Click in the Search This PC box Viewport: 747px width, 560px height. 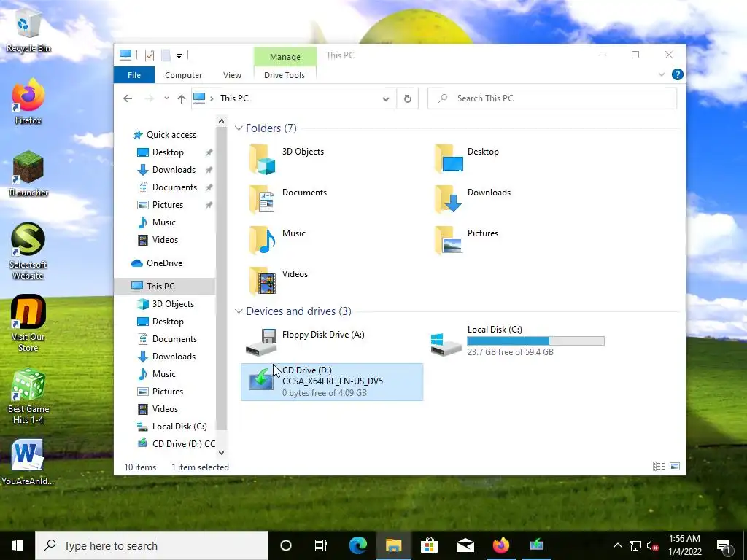click(552, 98)
